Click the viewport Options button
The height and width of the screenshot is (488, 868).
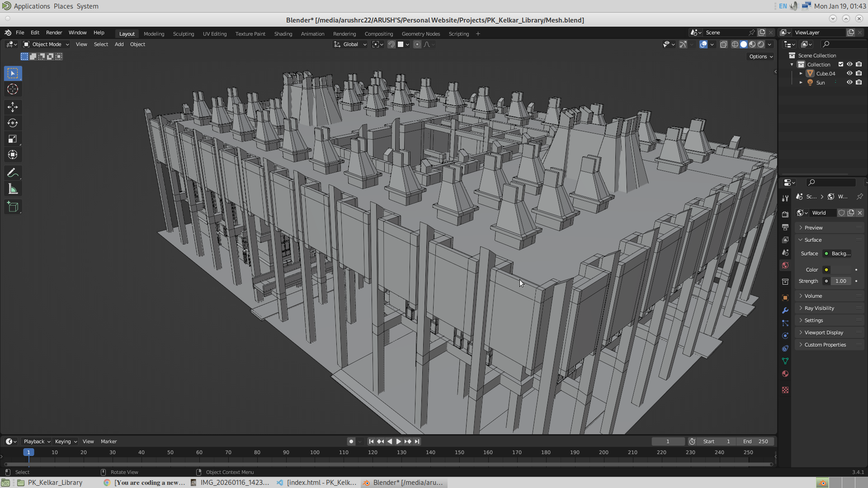(x=760, y=56)
